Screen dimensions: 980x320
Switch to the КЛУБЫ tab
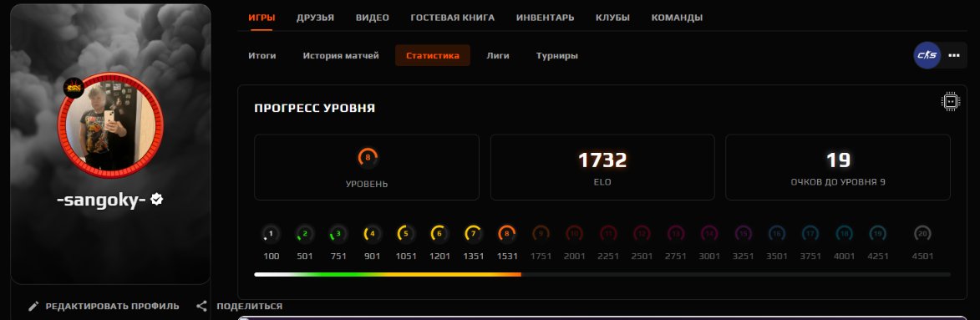click(x=612, y=18)
